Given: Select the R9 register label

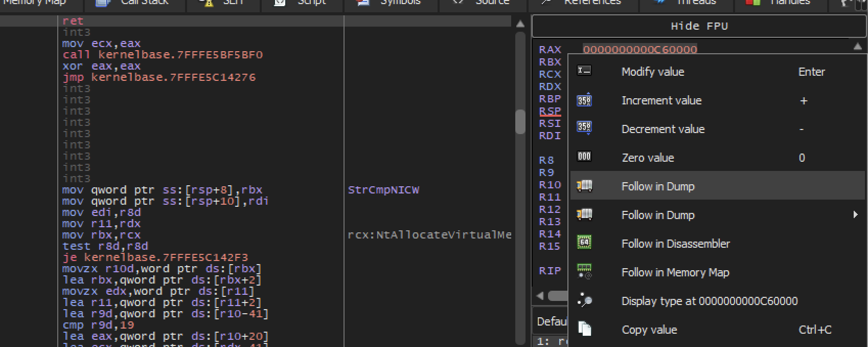Looking at the screenshot, I should pos(546,172).
